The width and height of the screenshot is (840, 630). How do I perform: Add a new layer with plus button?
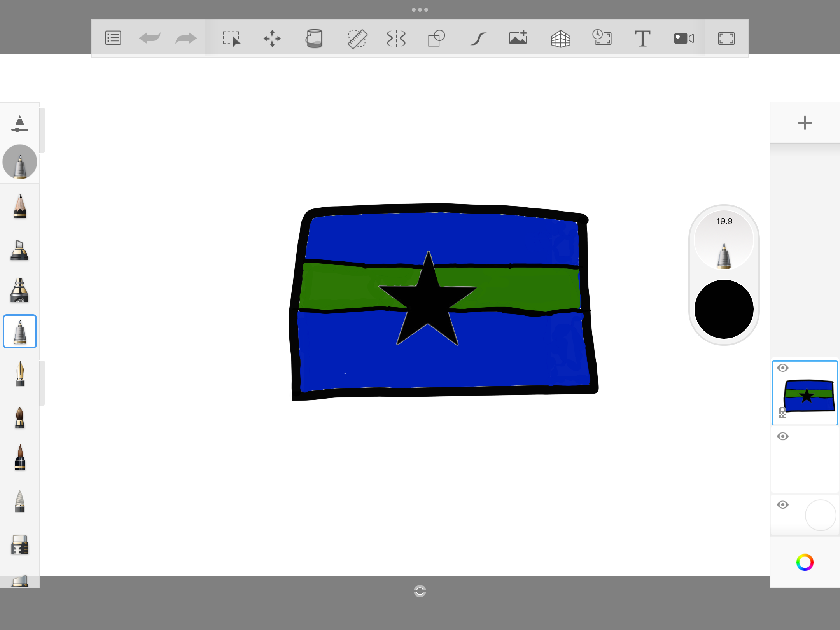805,123
